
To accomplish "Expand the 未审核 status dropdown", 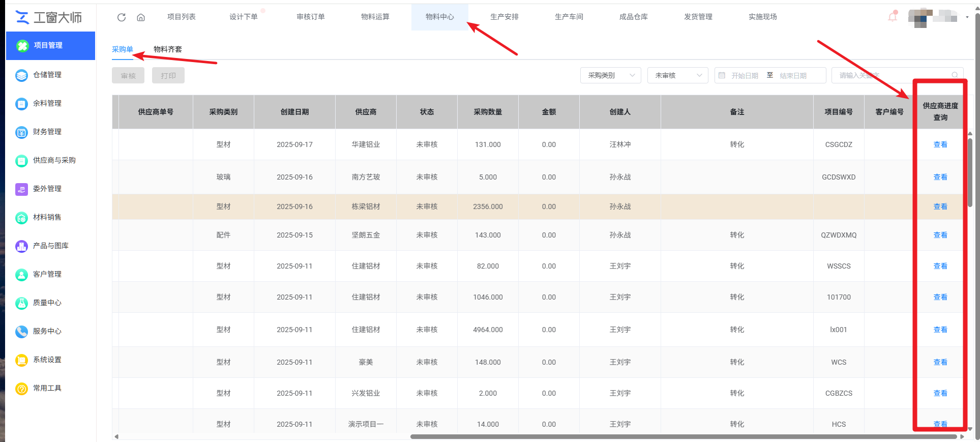I will pyautogui.click(x=677, y=75).
